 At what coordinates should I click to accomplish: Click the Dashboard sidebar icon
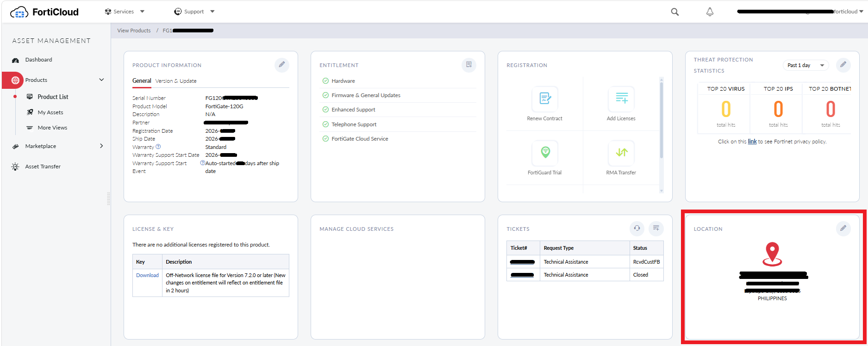pyautogui.click(x=16, y=60)
